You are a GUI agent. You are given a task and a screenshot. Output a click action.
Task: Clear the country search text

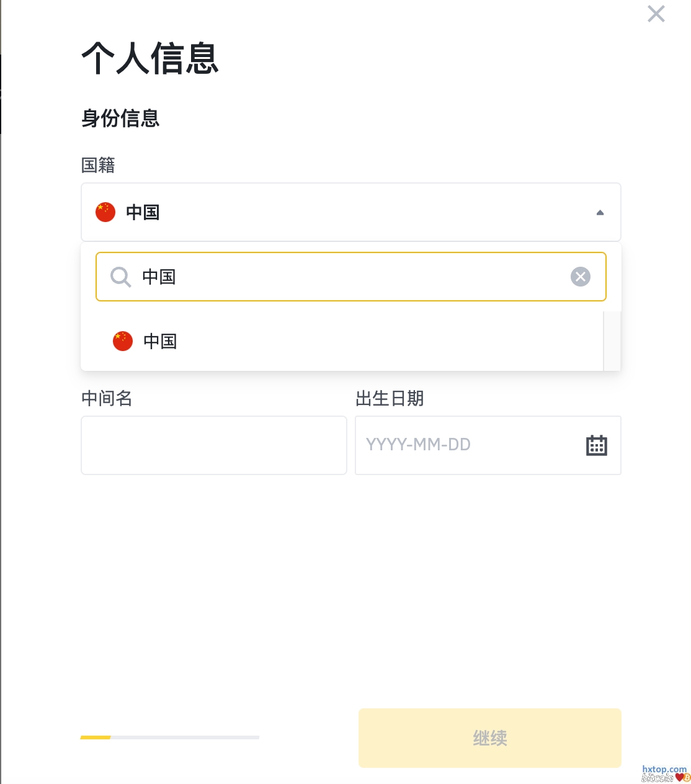[x=580, y=277]
